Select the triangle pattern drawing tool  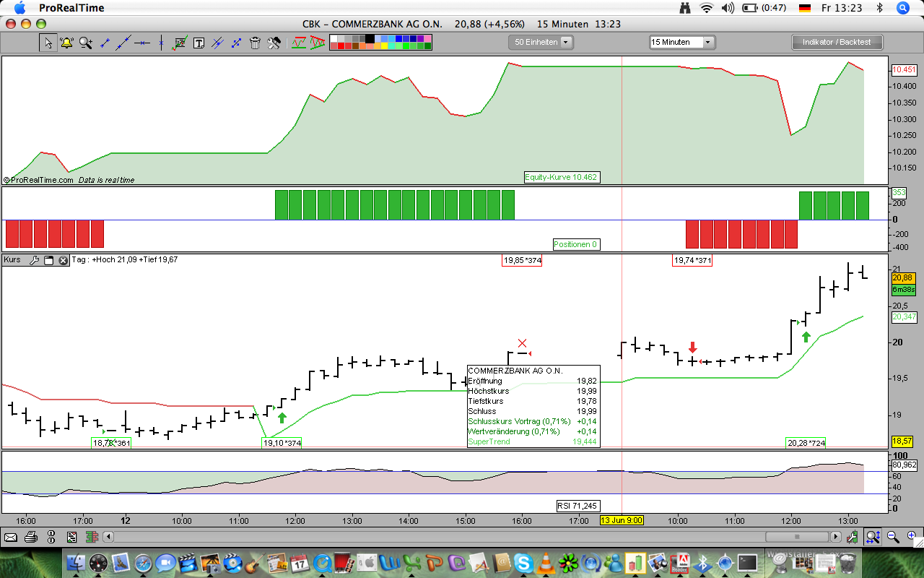coord(318,43)
